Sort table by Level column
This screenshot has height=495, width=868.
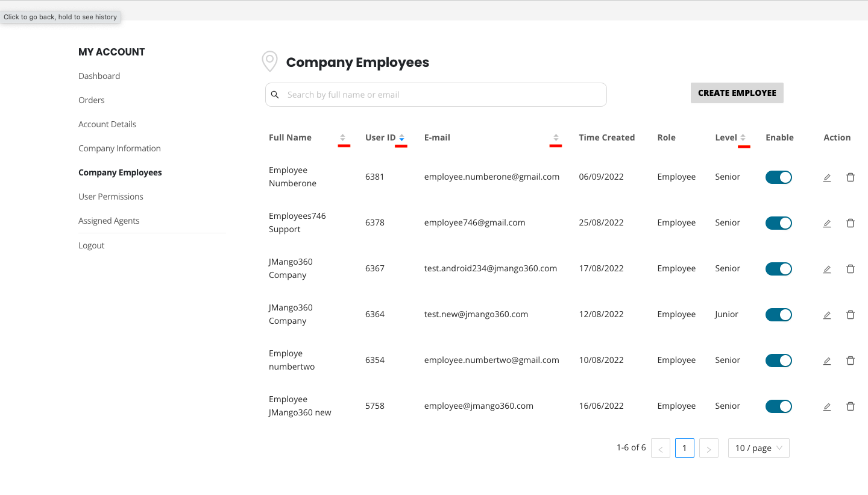coord(743,137)
